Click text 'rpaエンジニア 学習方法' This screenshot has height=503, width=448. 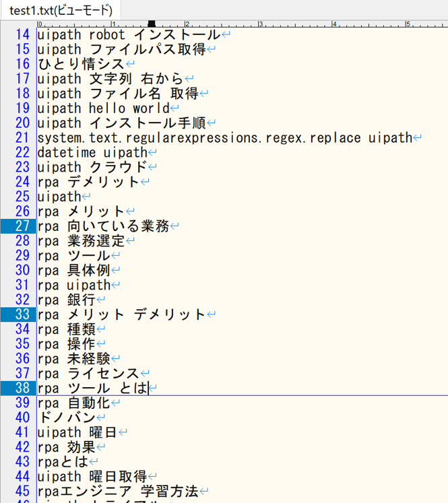(x=118, y=491)
